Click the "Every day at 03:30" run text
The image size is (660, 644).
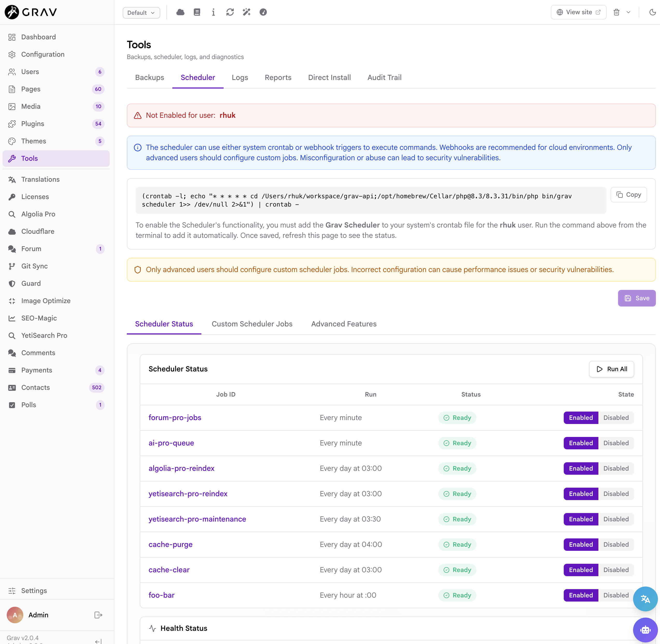click(350, 519)
